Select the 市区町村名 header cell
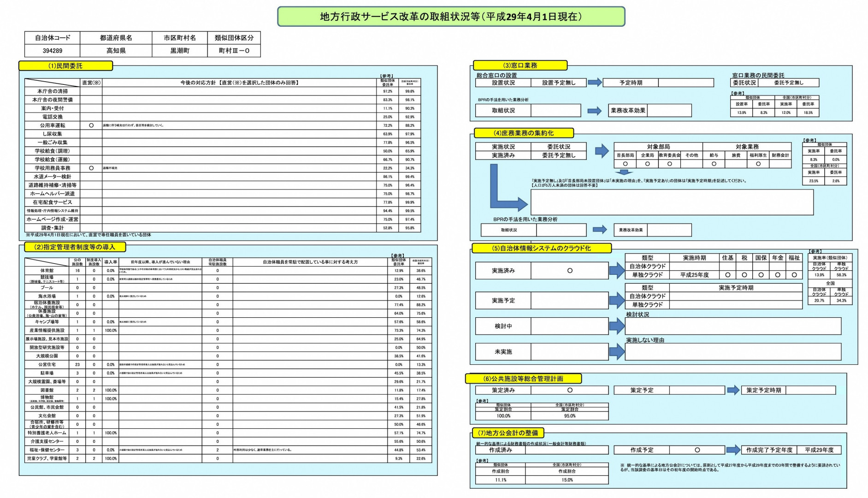The image size is (868, 498). tap(180, 38)
